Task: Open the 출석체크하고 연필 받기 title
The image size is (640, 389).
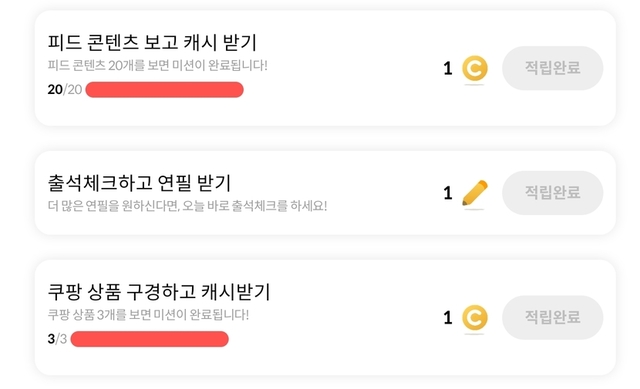Action: click(x=139, y=183)
